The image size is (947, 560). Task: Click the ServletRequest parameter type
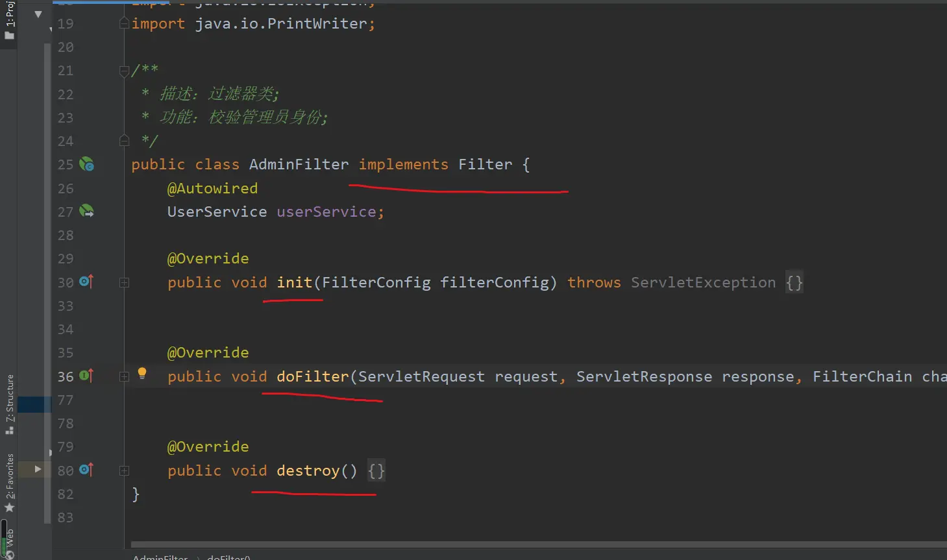tap(421, 376)
